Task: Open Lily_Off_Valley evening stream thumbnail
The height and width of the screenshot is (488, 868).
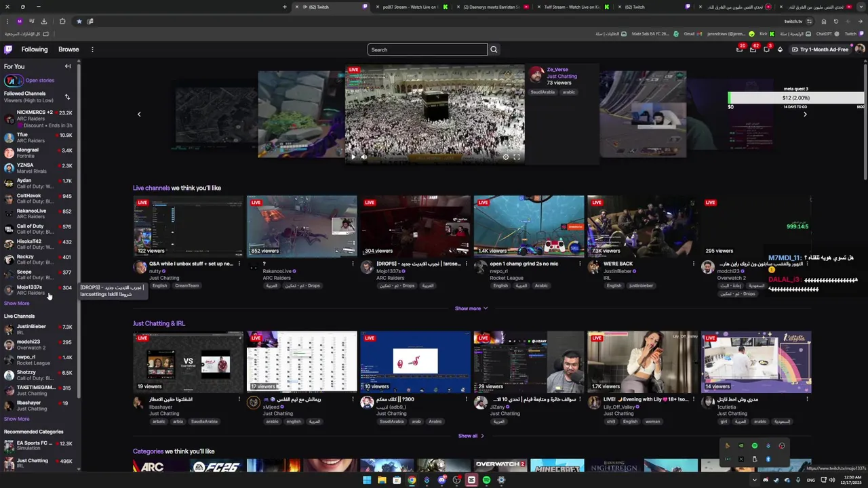Action: 642,362
